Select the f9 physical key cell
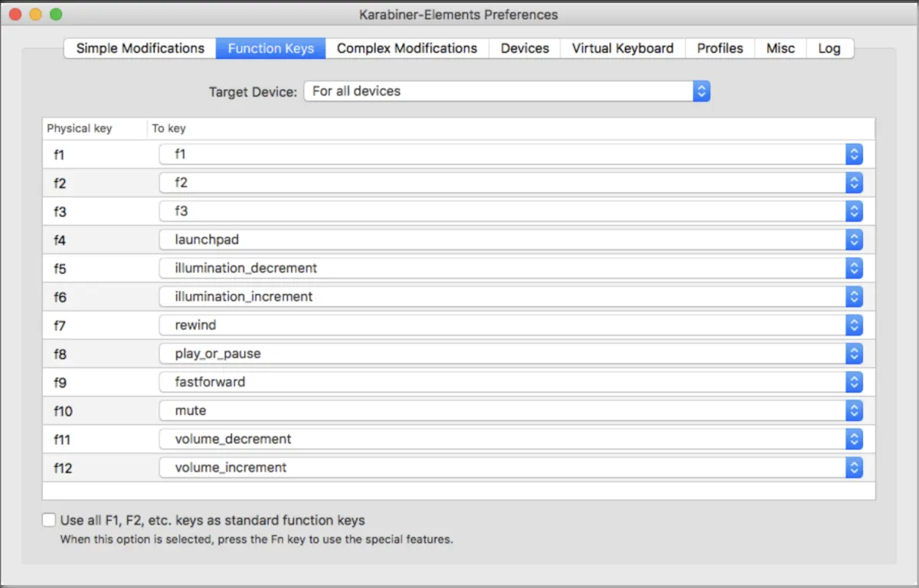The width and height of the screenshot is (919, 588). coord(95,382)
